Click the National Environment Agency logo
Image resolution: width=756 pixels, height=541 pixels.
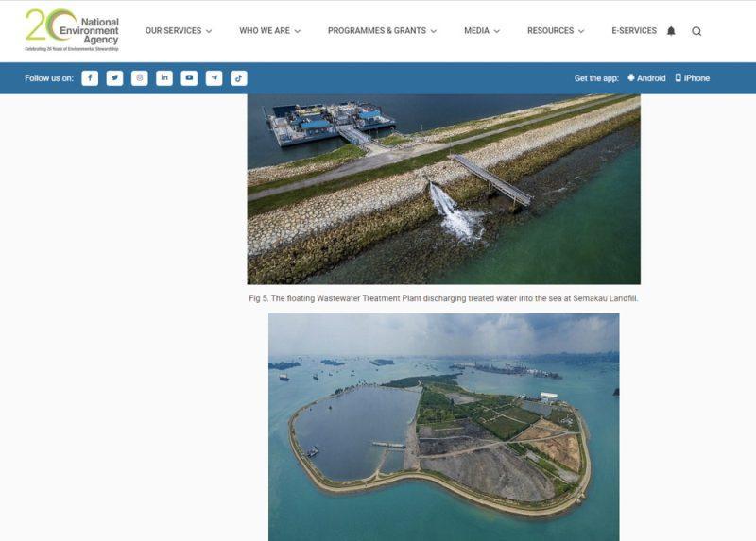tap(72, 30)
